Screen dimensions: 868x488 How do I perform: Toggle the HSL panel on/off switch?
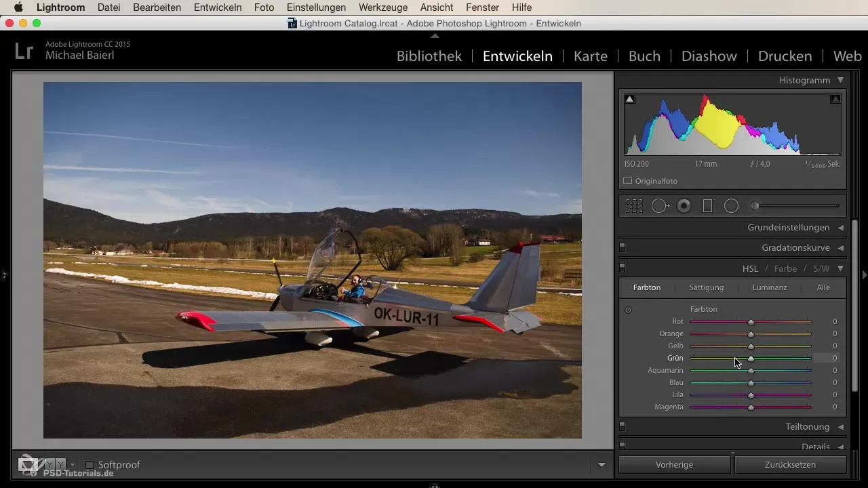[x=622, y=268]
